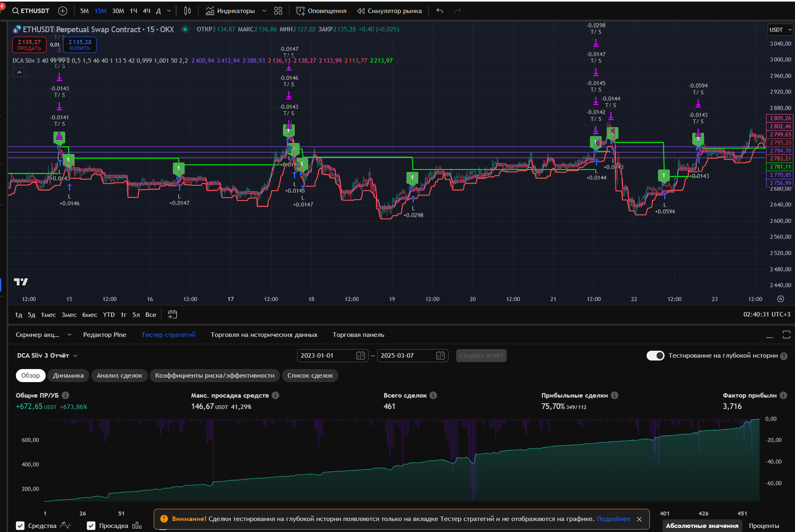Uncheck the Просадка checkbox

coord(91,526)
